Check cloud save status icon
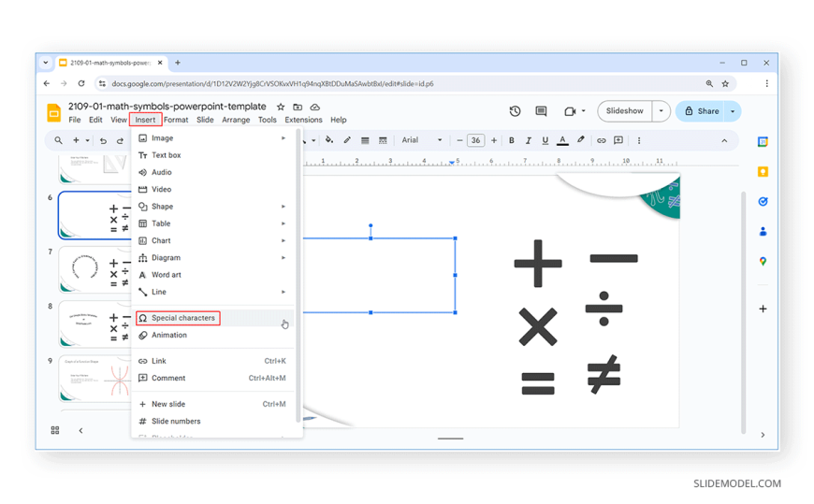 [314, 107]
